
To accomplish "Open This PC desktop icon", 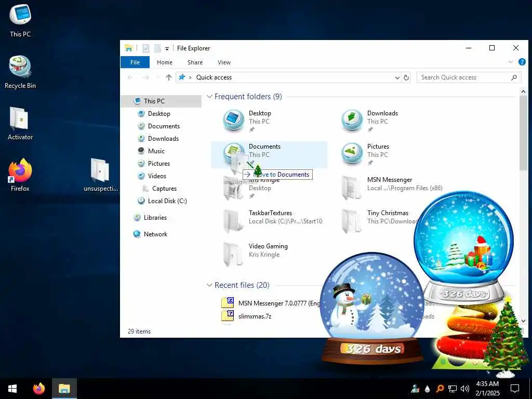I will point(20,21).
